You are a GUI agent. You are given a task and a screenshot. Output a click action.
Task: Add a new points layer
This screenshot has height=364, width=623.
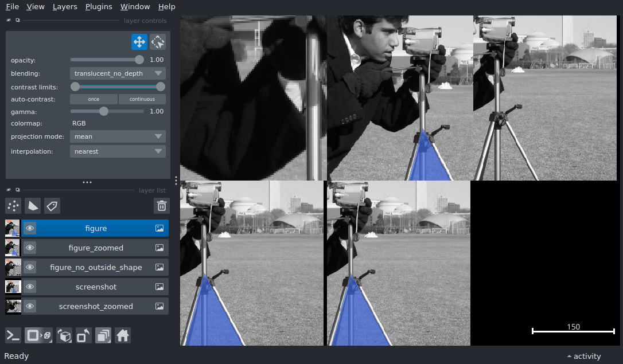click(13, 206)
